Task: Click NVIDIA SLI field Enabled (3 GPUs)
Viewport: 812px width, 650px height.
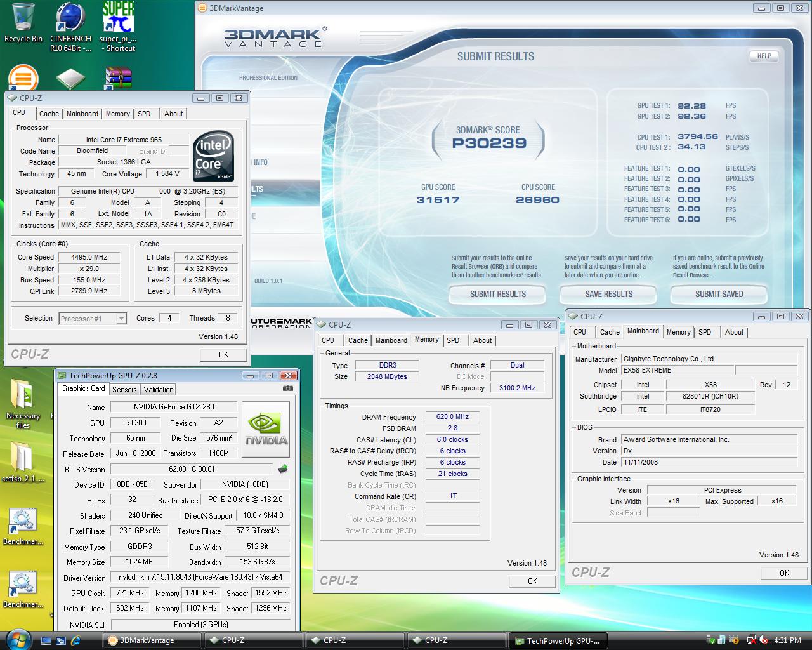Action: (200, 624)
